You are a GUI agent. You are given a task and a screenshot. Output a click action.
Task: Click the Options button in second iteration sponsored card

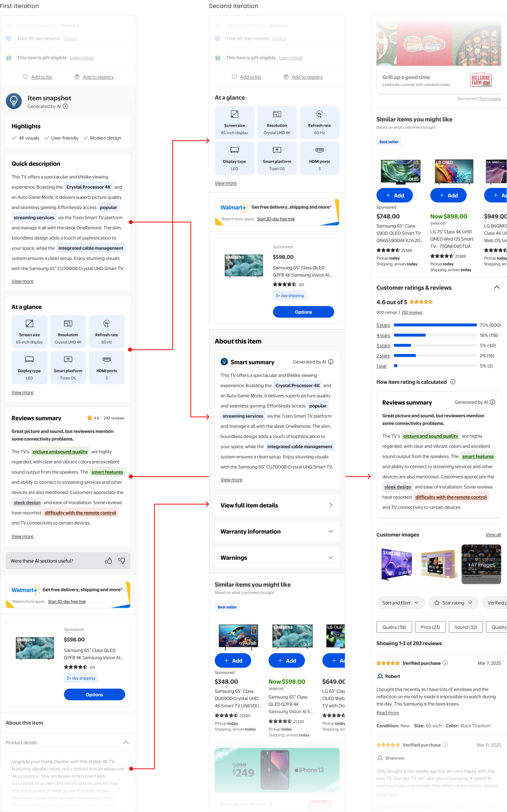(x=303, y=312)
